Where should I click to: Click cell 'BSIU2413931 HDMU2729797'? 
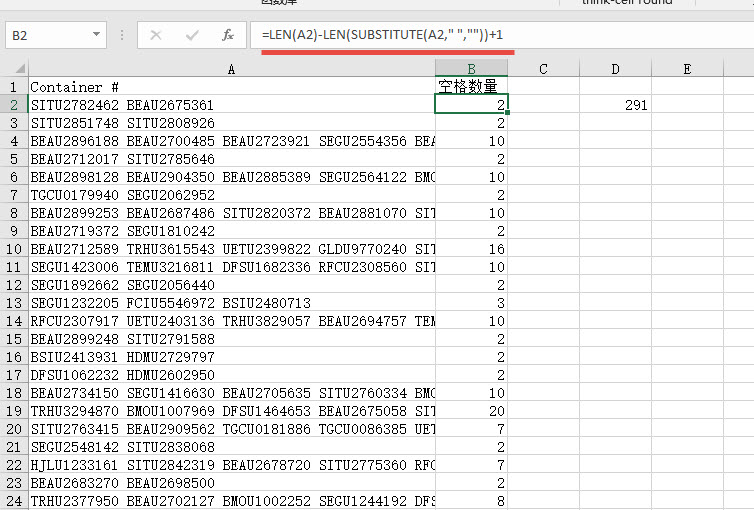point(232,357)
